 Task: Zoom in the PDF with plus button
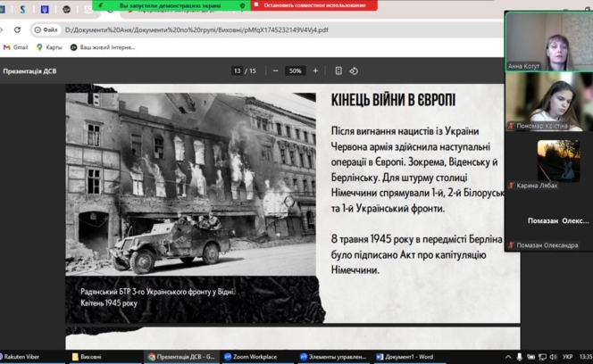click(315, 71)
